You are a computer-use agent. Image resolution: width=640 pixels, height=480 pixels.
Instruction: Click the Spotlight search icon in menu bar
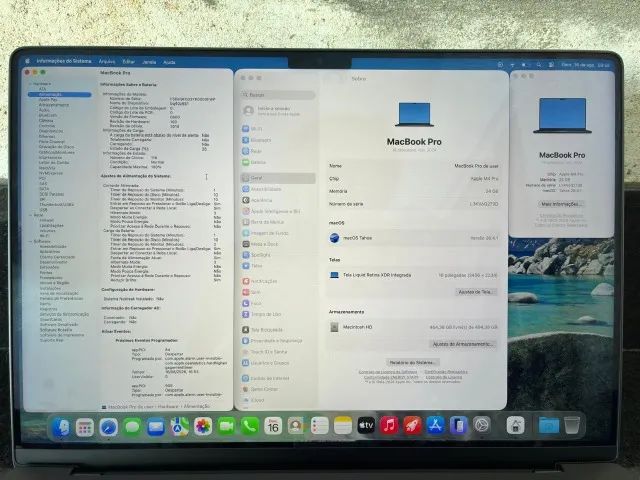click(539, 64)
